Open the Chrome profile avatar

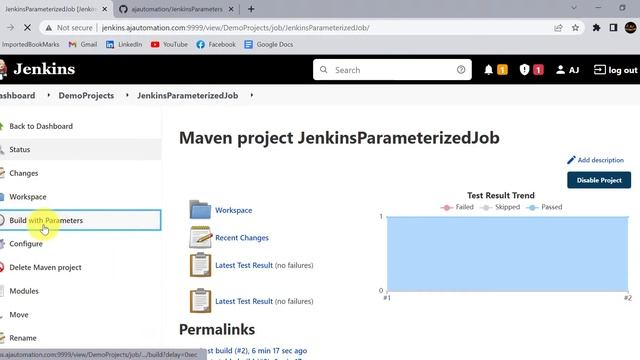630,28
